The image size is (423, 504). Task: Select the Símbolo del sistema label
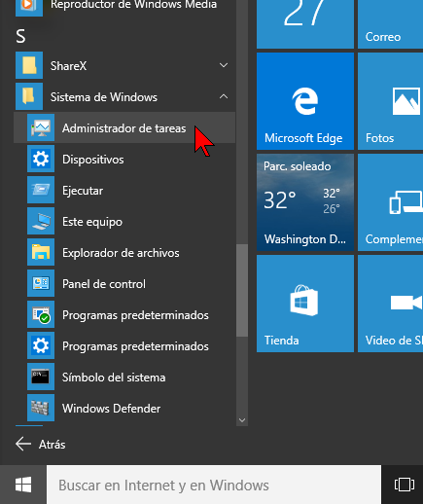point(114,378)
